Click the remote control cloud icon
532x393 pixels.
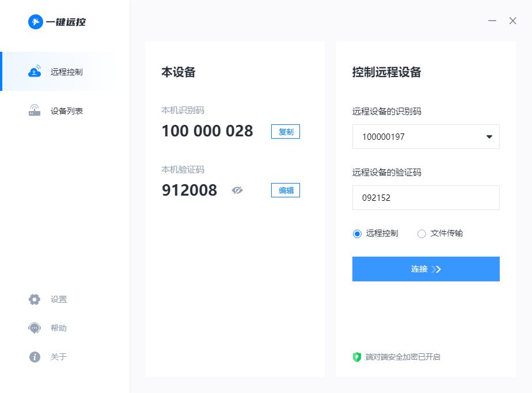35,71
